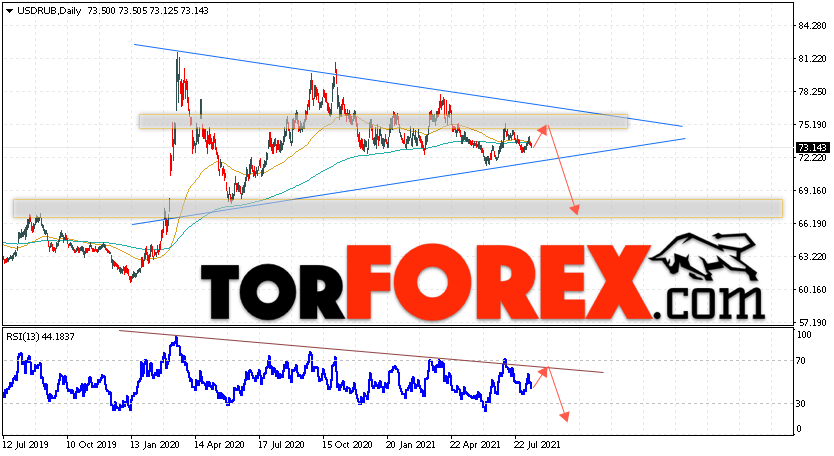Screen dimensions: 834x456
Task: Click RSI scale value 30
Action: [802, 404]
